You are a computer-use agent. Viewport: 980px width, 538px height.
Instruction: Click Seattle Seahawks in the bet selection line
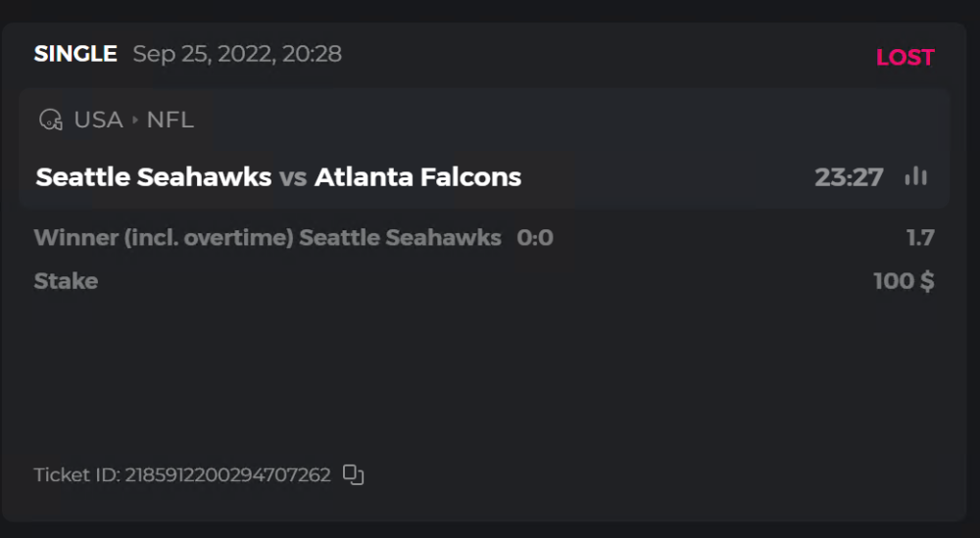[x=400, y=238]
